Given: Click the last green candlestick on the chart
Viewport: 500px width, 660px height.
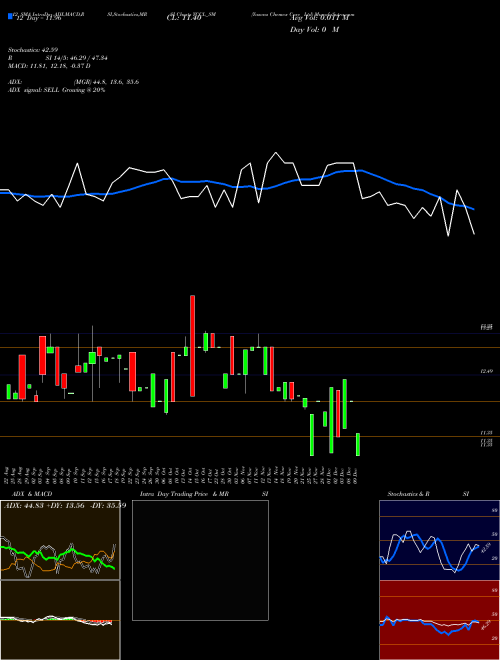Looking at the screenshot, I should [x=358, y=444].
